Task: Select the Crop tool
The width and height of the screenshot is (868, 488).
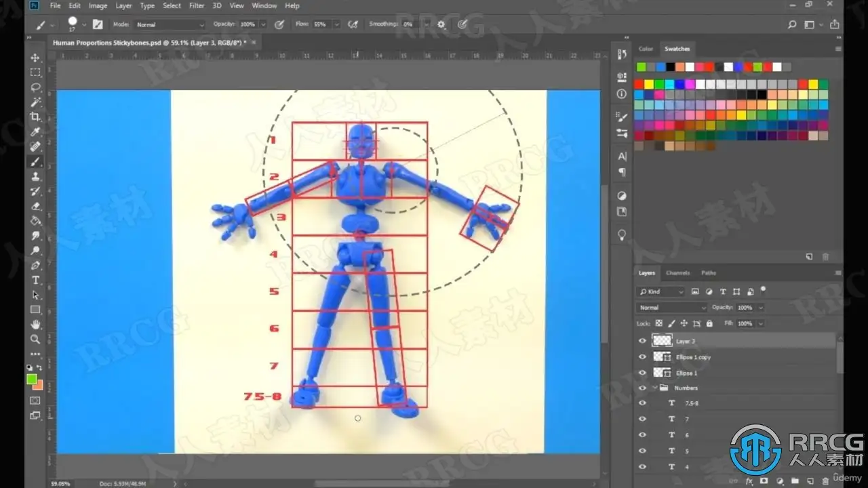Action: tap(35, 117)
